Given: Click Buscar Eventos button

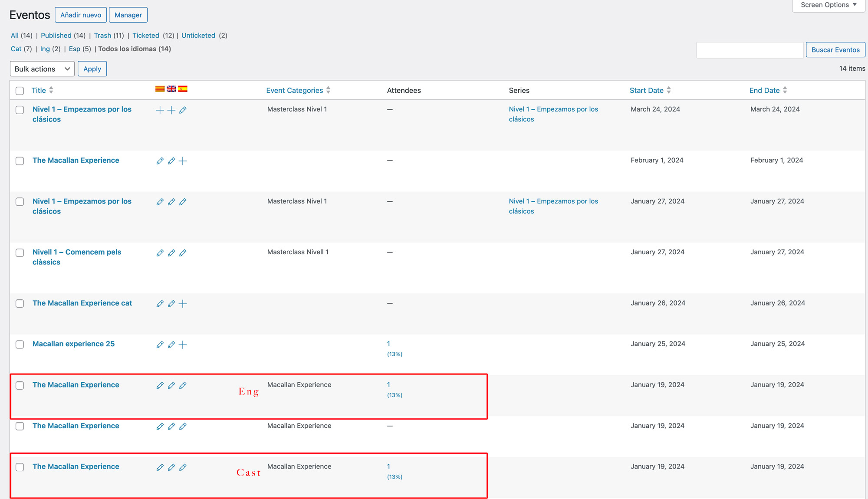Looking at the screenshot, I should [x=835, y=49].
